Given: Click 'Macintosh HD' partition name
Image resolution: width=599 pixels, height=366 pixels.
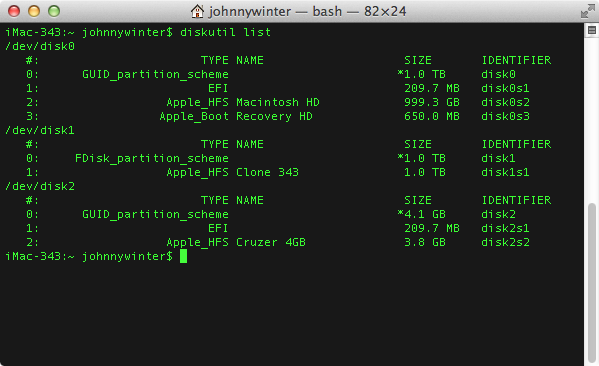Looking at the screenshot, I should coord(278,102).
